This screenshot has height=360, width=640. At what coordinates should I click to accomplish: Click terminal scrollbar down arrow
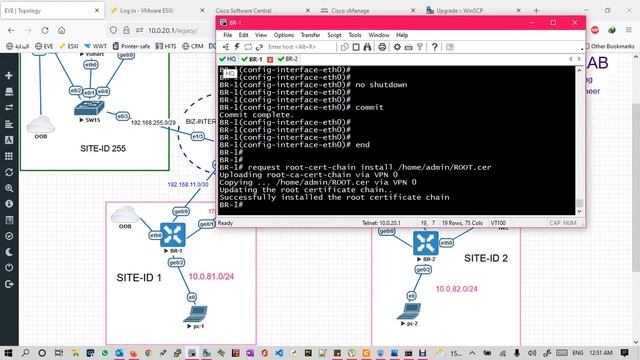point(579,211)
